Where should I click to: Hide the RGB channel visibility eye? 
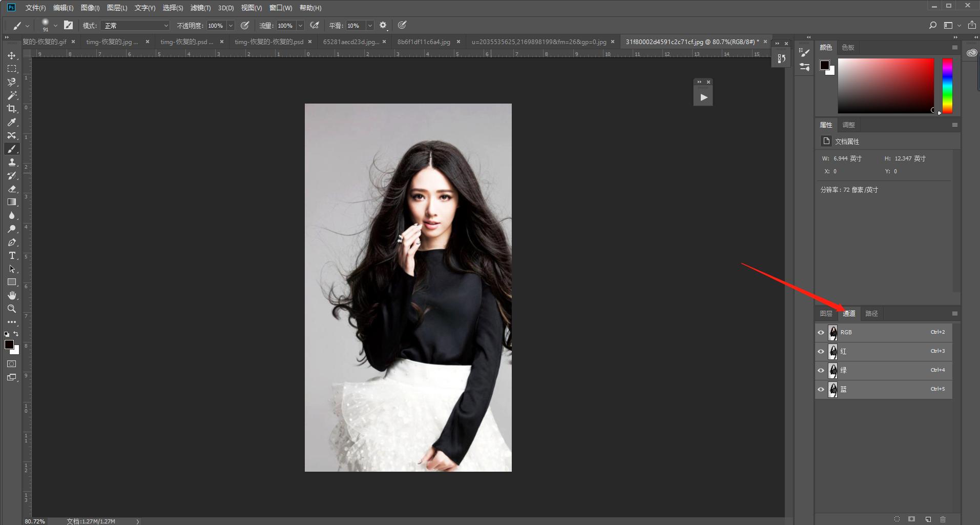point(821,332)
